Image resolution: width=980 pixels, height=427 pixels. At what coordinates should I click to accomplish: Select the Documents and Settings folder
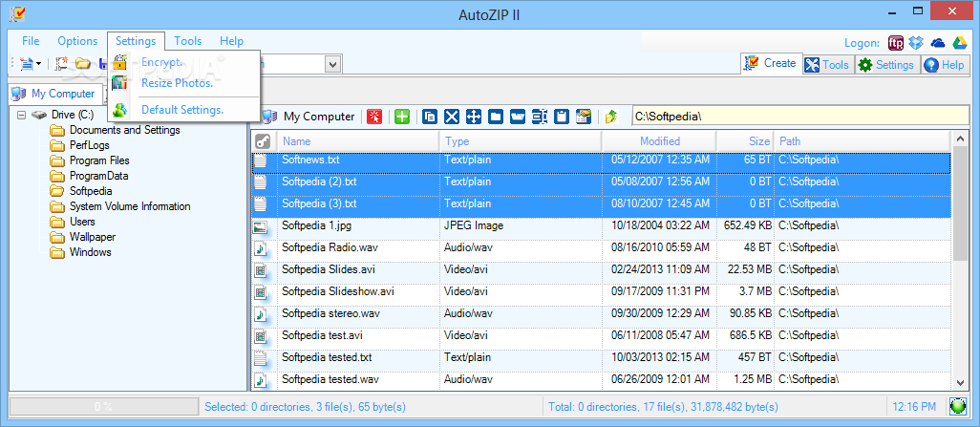click(125, 130)
